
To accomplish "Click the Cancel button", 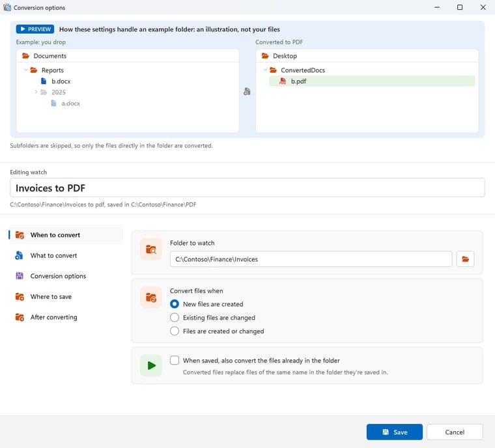I will coord(455,432).
